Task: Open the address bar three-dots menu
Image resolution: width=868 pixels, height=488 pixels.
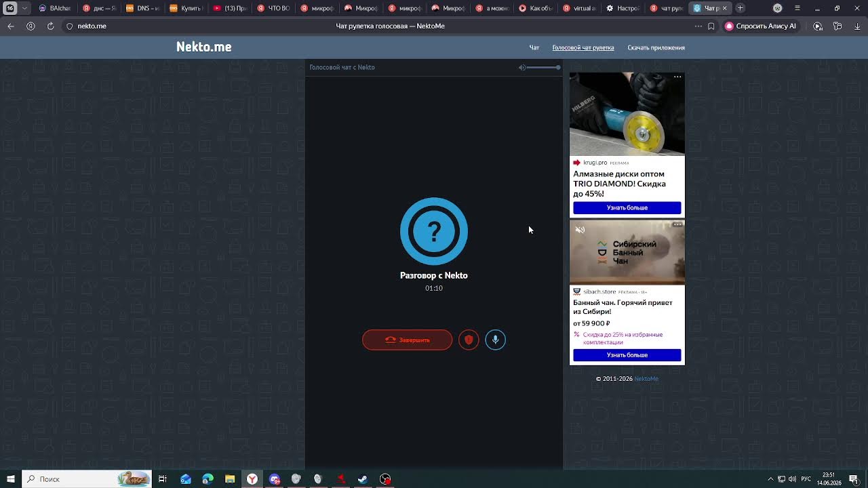Action: (698, 26)
